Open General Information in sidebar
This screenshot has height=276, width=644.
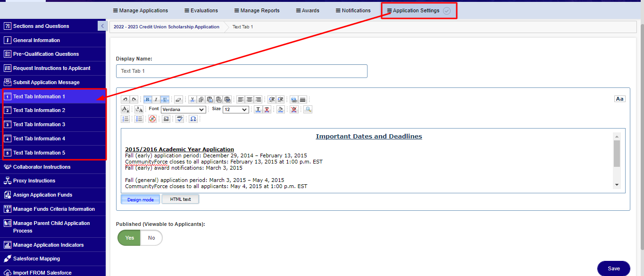53,40
